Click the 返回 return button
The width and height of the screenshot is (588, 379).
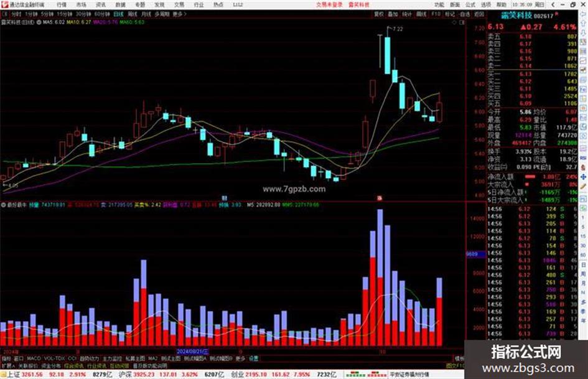(479, 14)
